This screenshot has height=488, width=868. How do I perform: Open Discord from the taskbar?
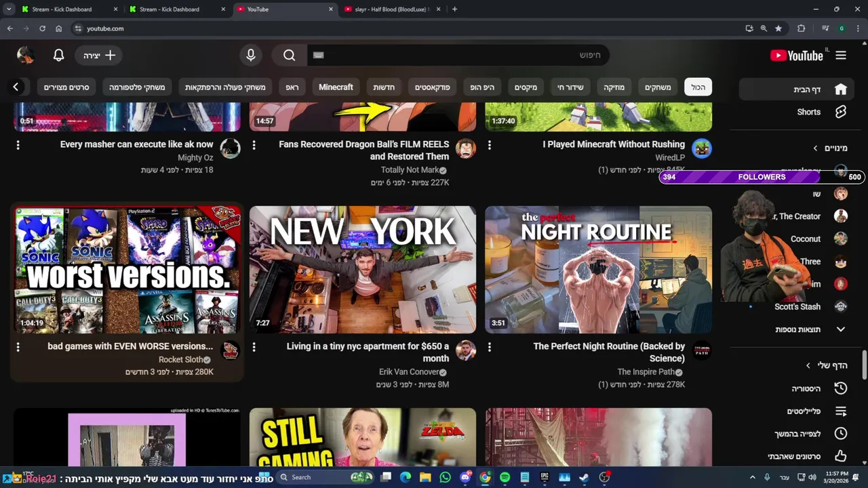[x=465, y=477]
